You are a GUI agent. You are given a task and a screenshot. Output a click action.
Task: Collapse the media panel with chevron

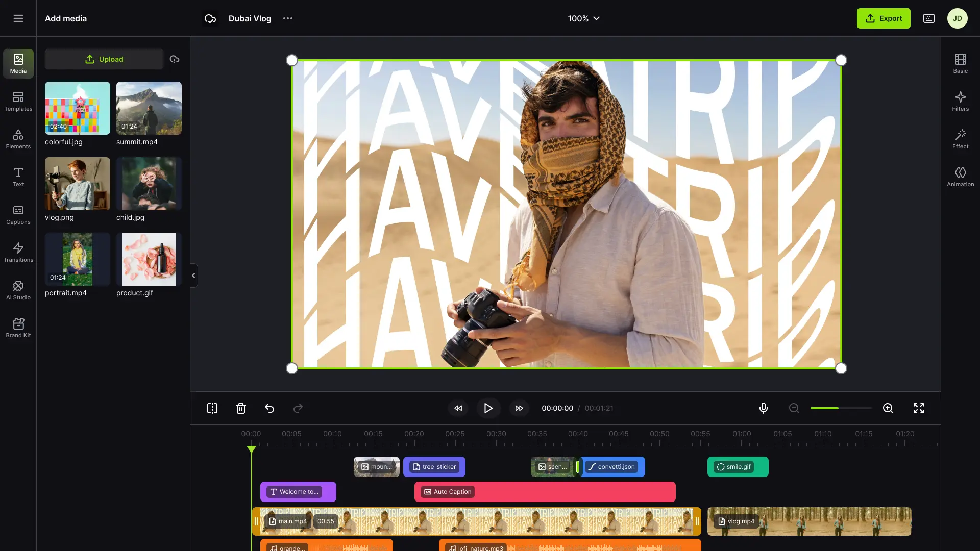click(x=193, y=275)
